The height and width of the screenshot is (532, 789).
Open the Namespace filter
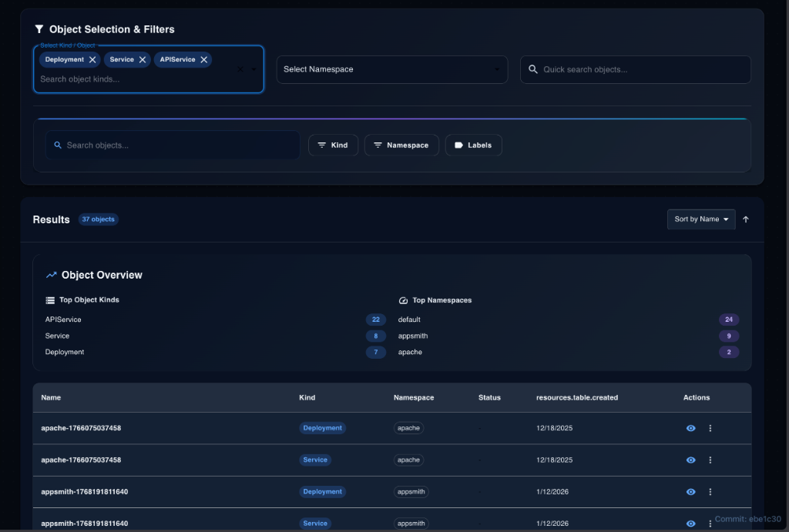401,145
